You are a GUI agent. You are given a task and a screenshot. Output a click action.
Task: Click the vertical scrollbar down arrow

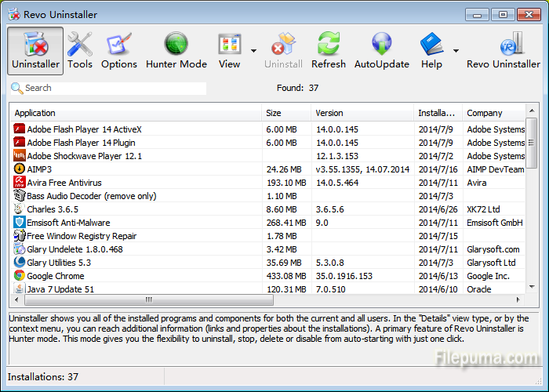coord(532,288)
